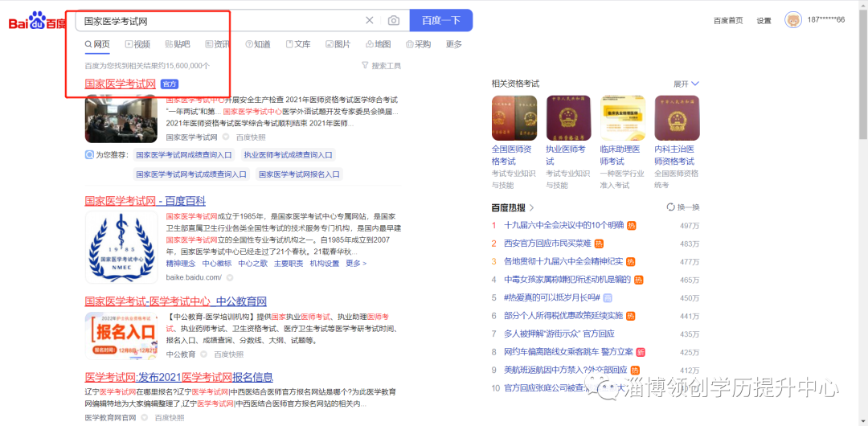
Task: Open account name 187******66
Action: click(x=826, y=20)
